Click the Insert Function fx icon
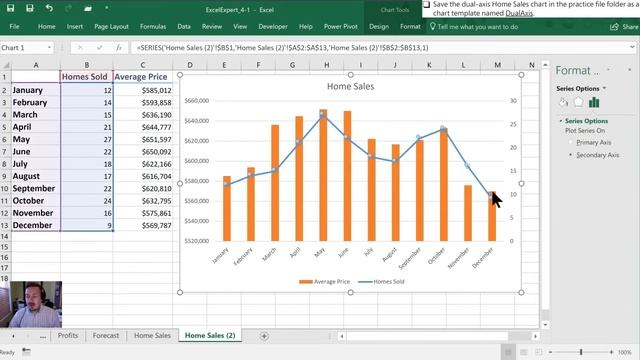Screen dimensions: 640x360 coord(119,48)
